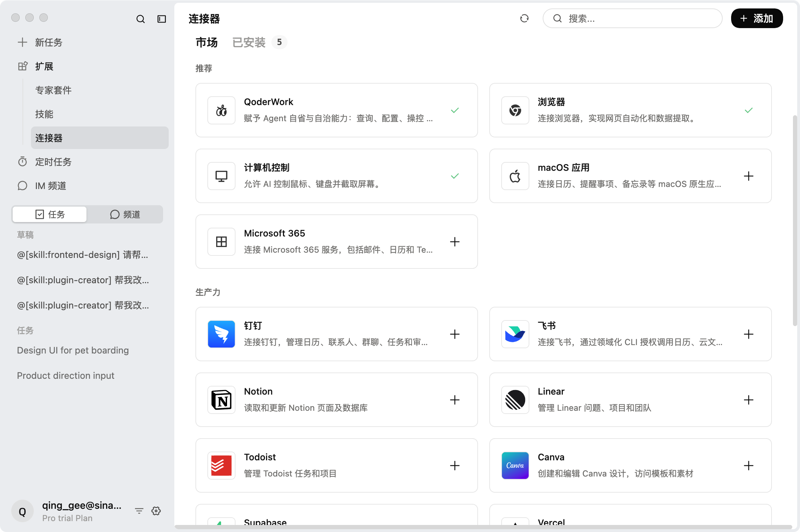Screen dimensions: 800x532
Task: Open the account profile qing_gee@sina
Action: (x=82, y=505)
